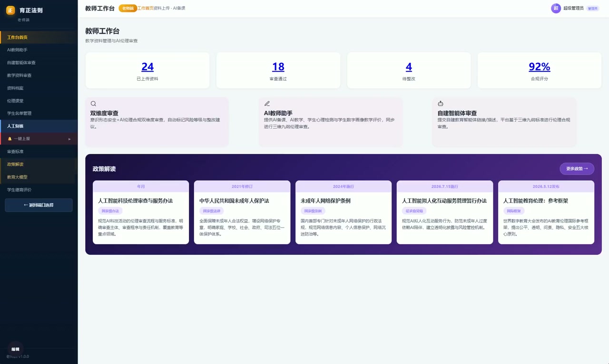Open the 92% 合规评分 link
The width and height of the screenshot is (609, 364).
[540, 67]
